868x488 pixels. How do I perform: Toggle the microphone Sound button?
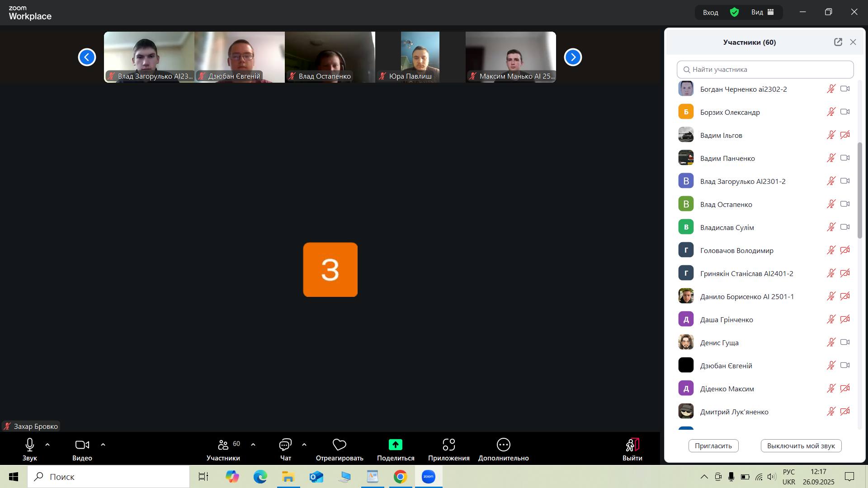point(30,445)
